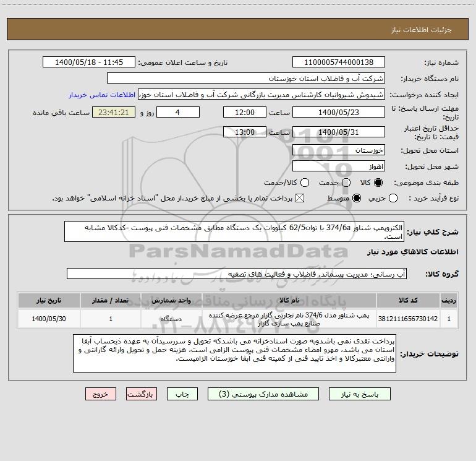This screenshot has height=461, width=476.
Task: Click the general description text الکتروپمپ شناور
Action: [x=234, y=231]
